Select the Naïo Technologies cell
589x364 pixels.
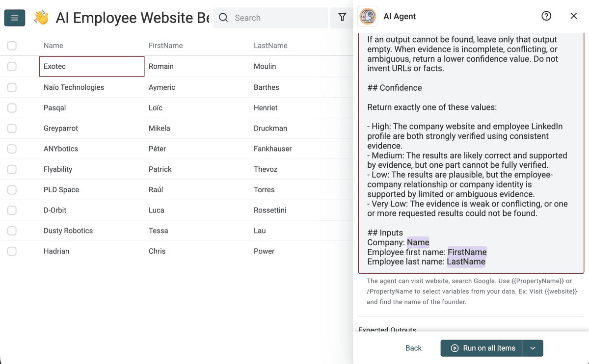click(x=92, y=87)
